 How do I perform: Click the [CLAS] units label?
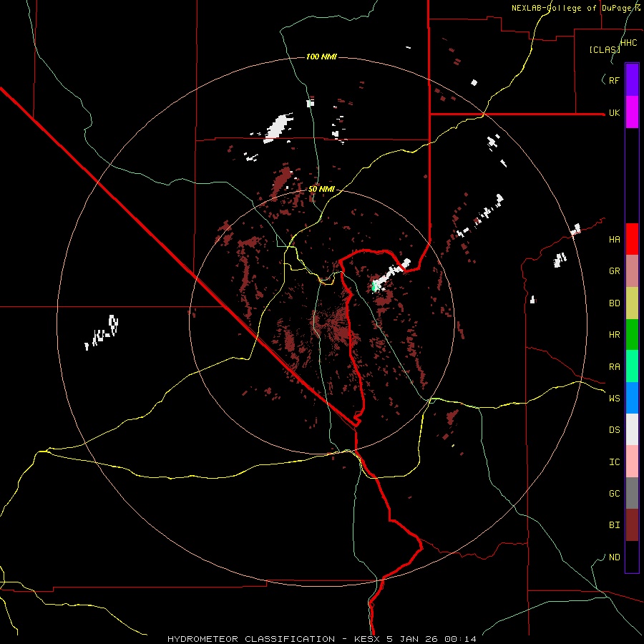tap(605, 49)
